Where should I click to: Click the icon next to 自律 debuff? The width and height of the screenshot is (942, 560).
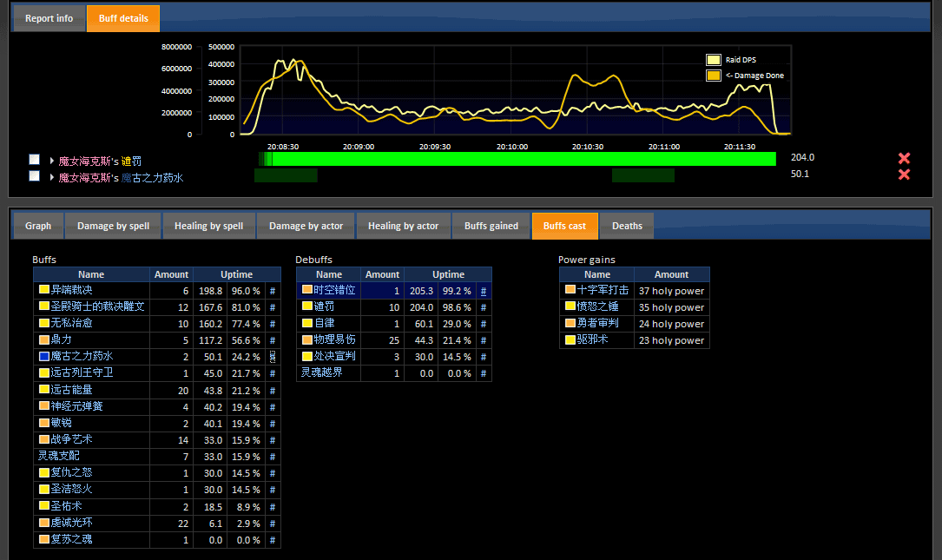(x=307, y=323)
